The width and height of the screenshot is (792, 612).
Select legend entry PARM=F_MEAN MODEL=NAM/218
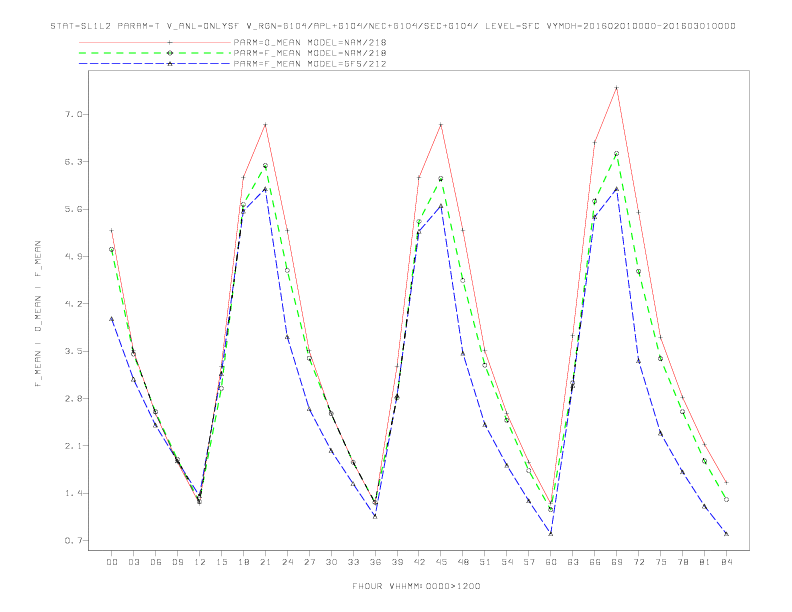click(x=310, y=53)
